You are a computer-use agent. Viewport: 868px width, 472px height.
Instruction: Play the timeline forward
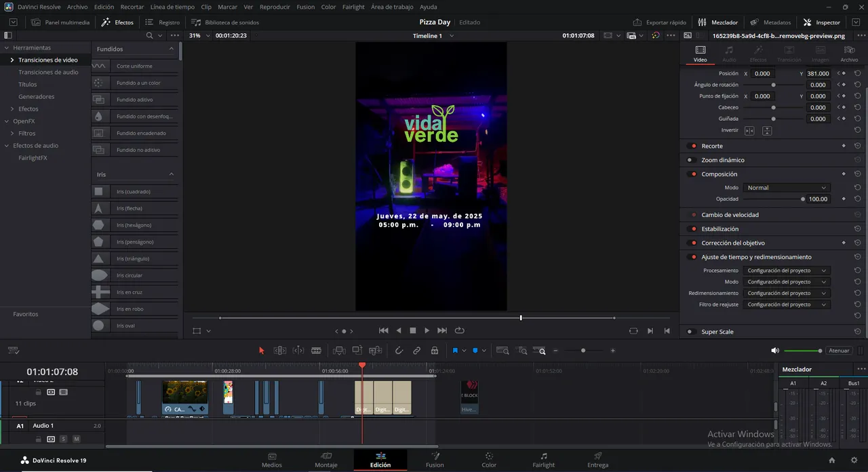427,330
